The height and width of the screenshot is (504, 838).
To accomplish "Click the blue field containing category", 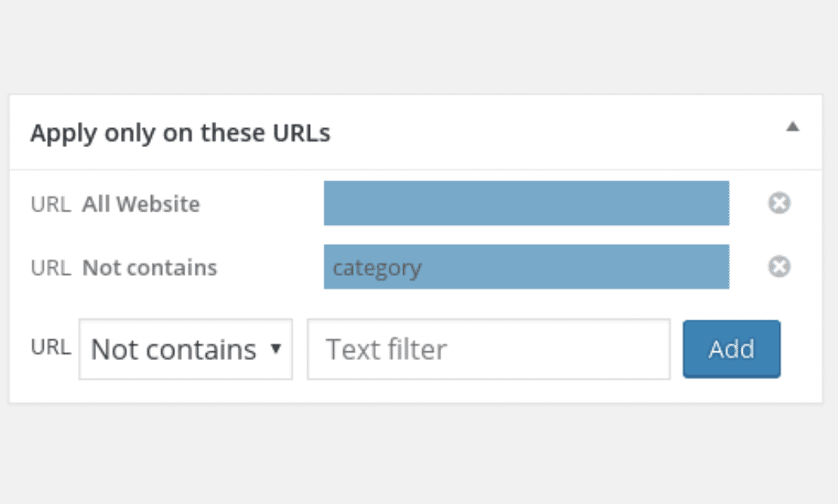I will coord(526,266).
